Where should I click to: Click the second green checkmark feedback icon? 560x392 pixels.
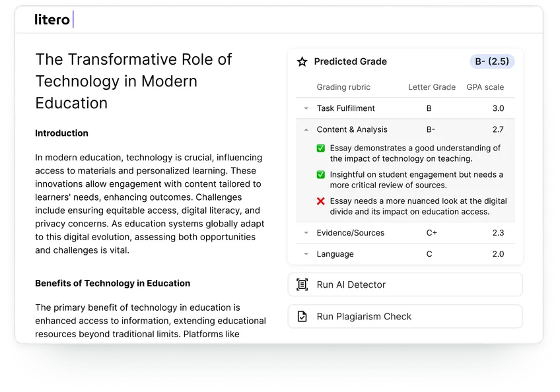point(321,175)
